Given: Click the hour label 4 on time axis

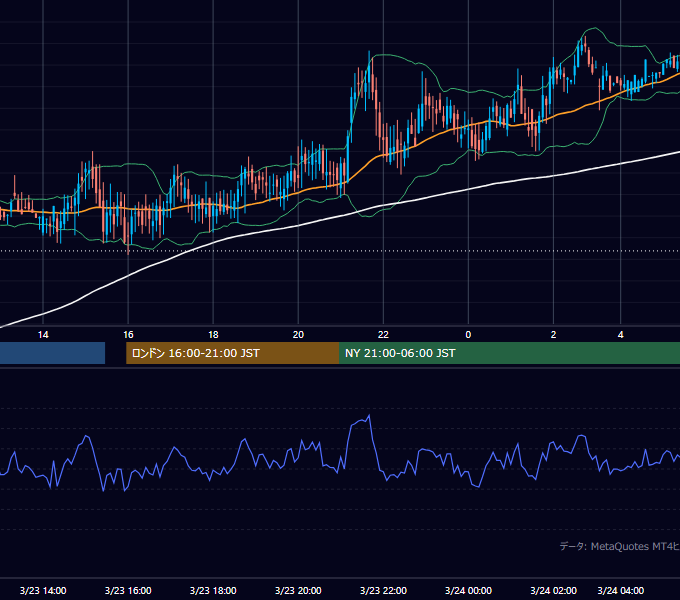Looking at the screenshot, I should (x=621, y=335).
